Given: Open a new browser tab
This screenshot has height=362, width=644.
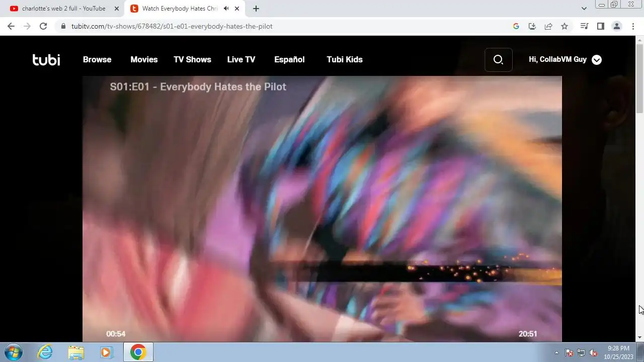Looking at the screenshot, I should (256, 9).
